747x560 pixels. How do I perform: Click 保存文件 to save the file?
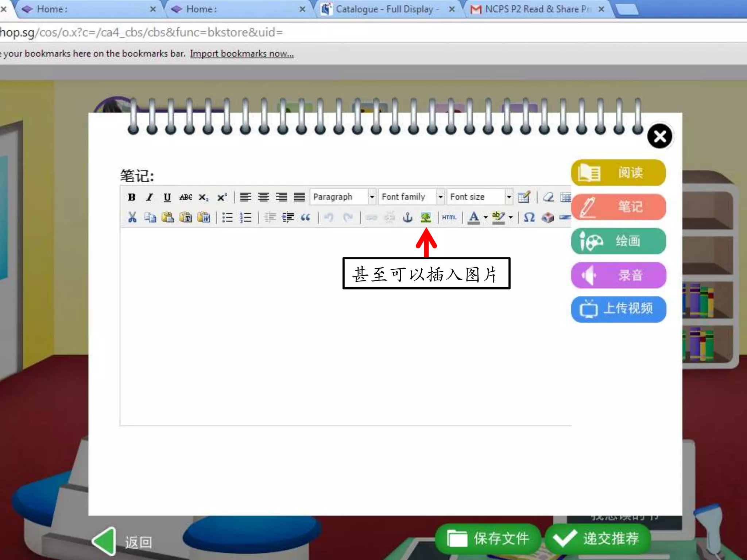click(x=488, y=538)
